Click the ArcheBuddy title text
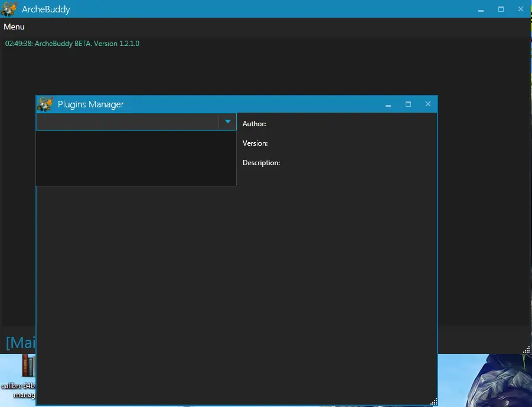The image size is (532, 407). (x=46, y=9)
